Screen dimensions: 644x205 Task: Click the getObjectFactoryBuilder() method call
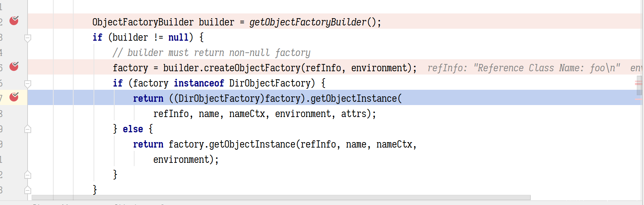point(308,22)
